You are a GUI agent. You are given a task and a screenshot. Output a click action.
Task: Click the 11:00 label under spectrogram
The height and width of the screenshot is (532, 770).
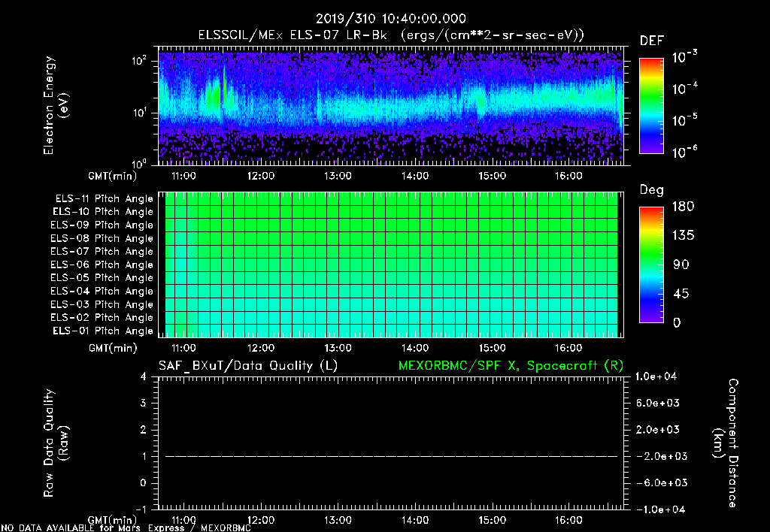[183, 176]
